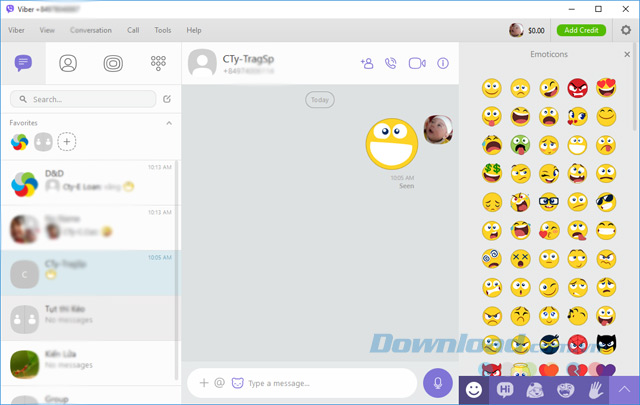
Task: Select the smiley emoticons pack tab
Action: point(473,390)
